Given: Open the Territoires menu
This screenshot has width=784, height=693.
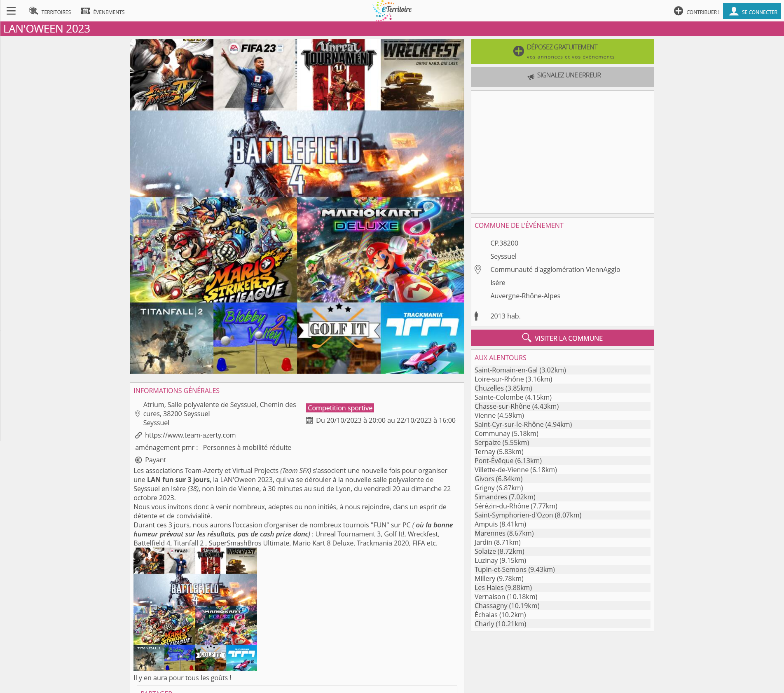Looking at the screenshot, I should 50,12.
